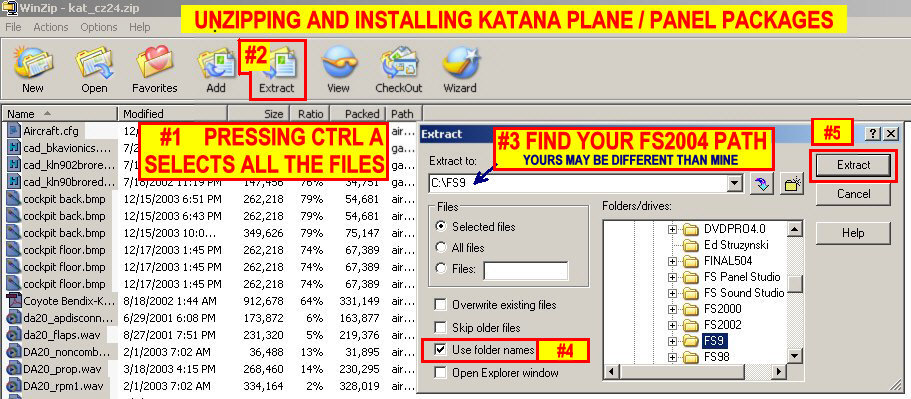Sort by the Path column header

[x=404, y=114]
